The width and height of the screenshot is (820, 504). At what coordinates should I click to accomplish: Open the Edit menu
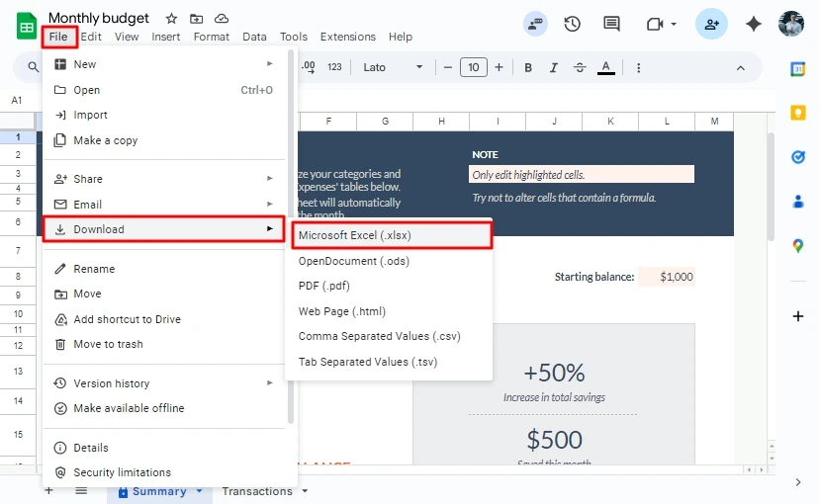[91, 37]
